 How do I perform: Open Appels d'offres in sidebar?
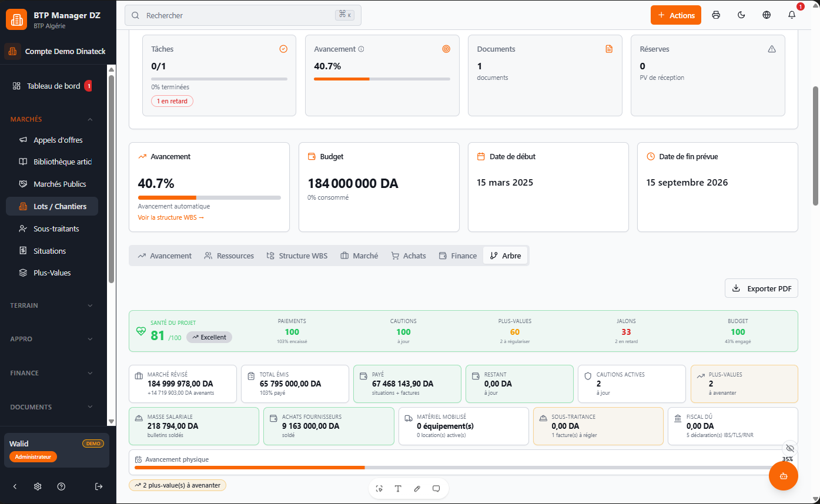[x=52, y=140]
